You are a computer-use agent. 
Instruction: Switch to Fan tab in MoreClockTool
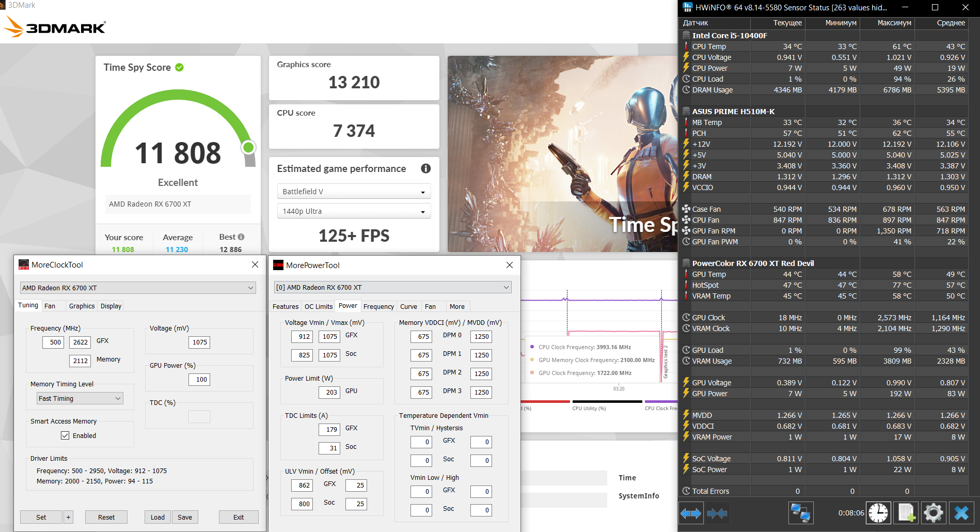[x=50, y=306]
